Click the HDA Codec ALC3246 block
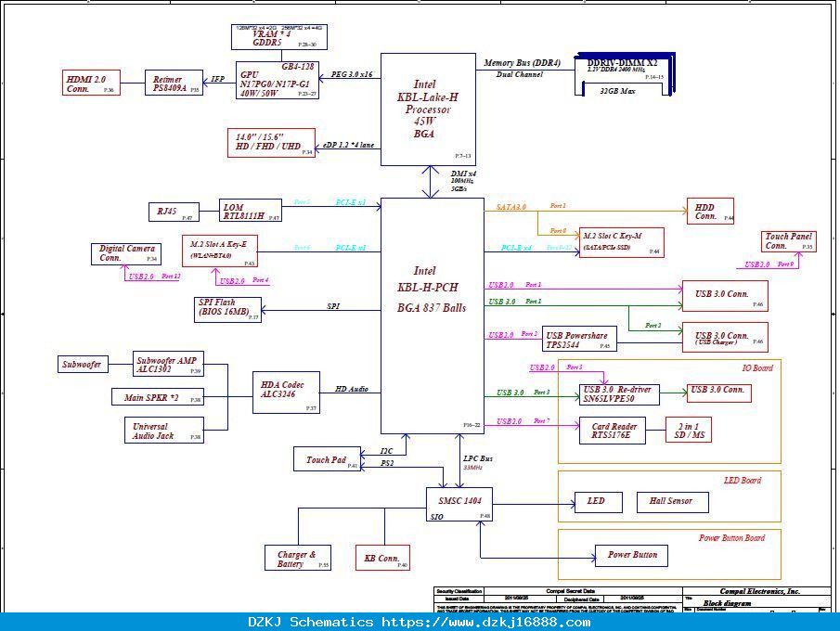The image size is (840, 631). (x=286, y=393)
